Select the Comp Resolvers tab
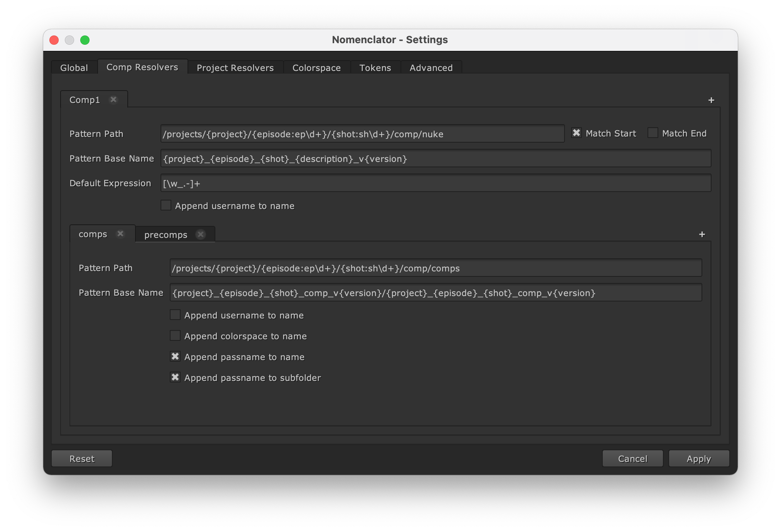Image resolution: width=781 pixels, height=532 pixels. 142,67
